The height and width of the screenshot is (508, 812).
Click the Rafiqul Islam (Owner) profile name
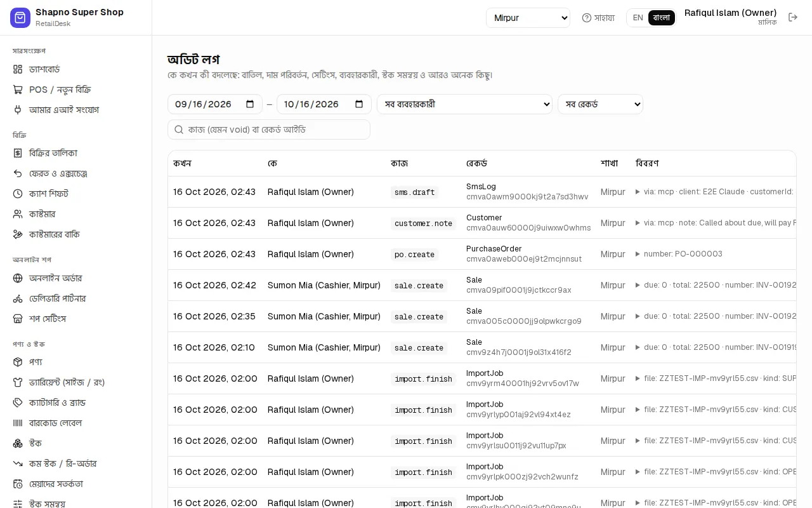pyautogui.click(x=730, y=13)
